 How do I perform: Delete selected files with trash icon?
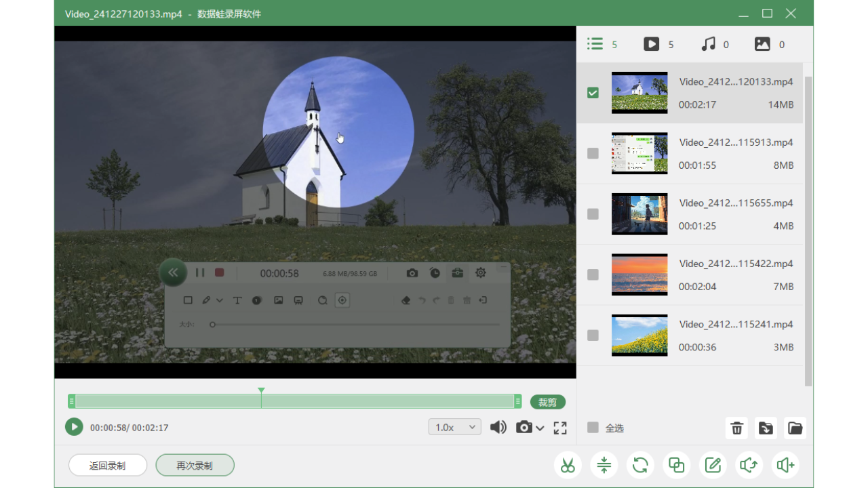tap(736, 428)
